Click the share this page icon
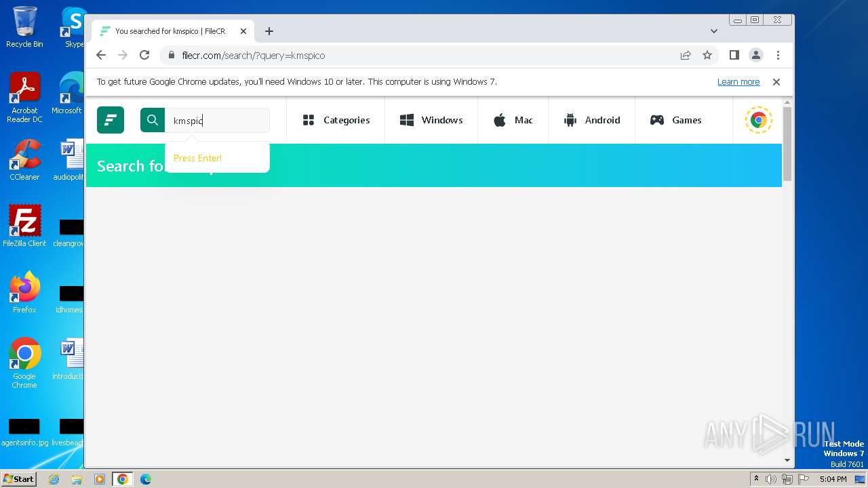 coord(686,55)
